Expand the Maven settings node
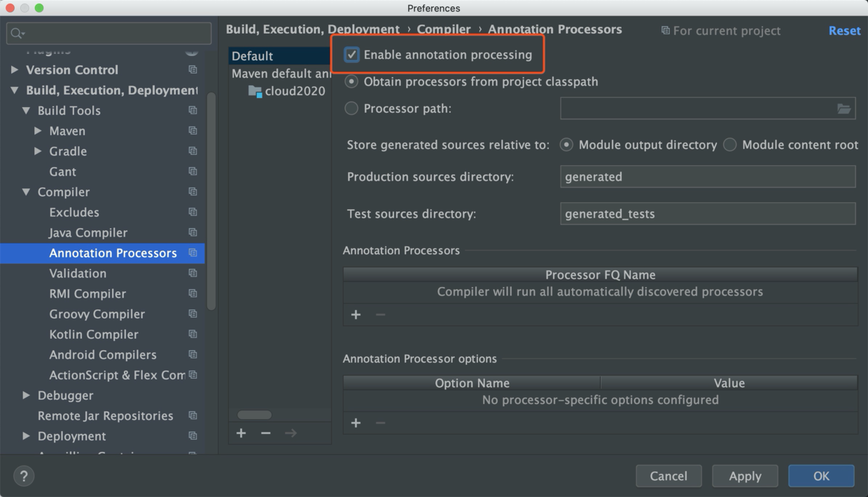 click(38, 131)
